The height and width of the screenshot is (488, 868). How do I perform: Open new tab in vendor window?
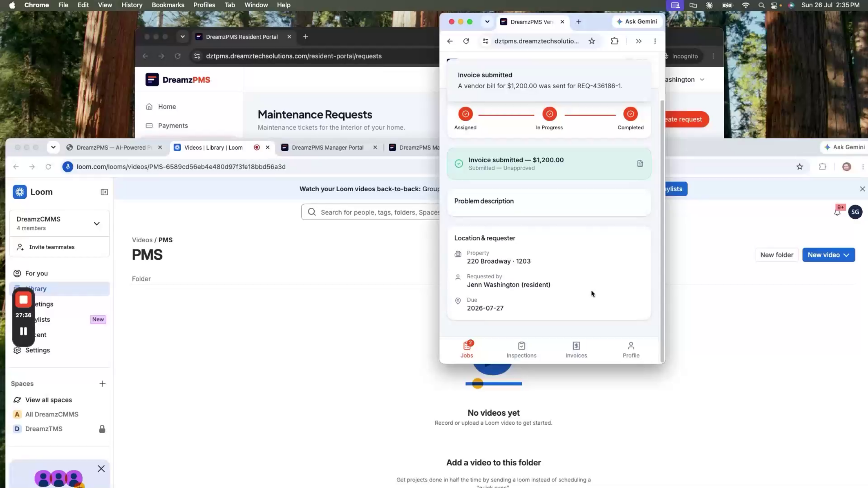click(579, 22)
